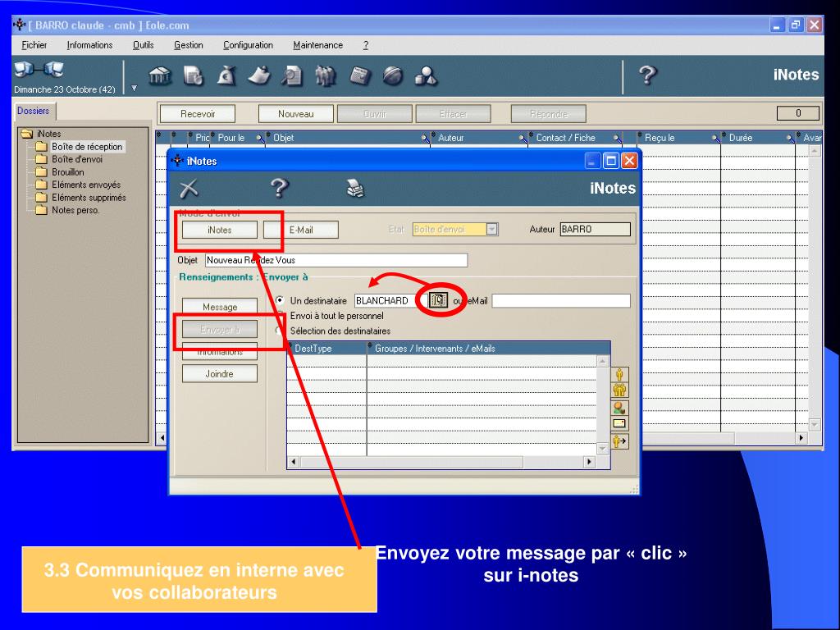Click the globe toolbar icon
The height and width of the screenshot is (630, 840).
click(x=393, y=76)
